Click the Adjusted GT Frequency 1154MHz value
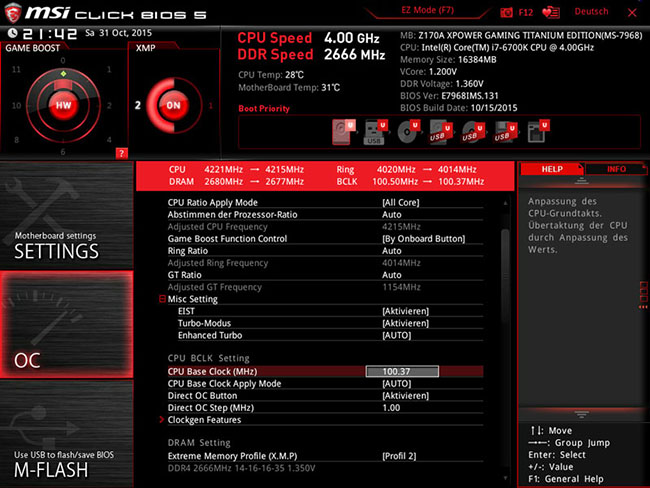 click(401, 287)
